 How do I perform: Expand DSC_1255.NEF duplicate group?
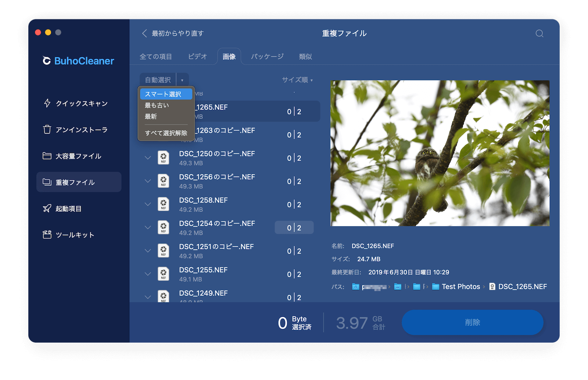tap(148, 274)
